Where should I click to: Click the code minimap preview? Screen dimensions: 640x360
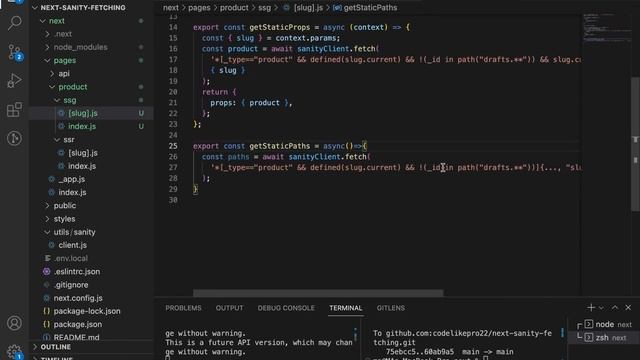606,28
